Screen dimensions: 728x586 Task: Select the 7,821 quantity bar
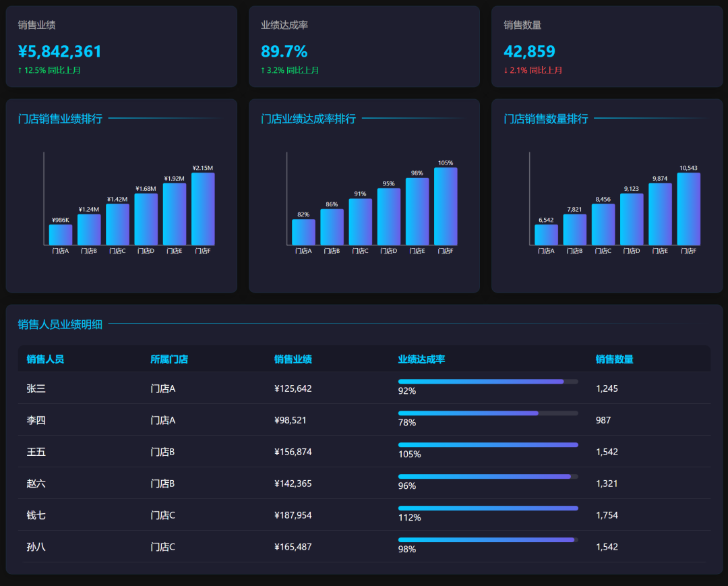coord(575,229)
